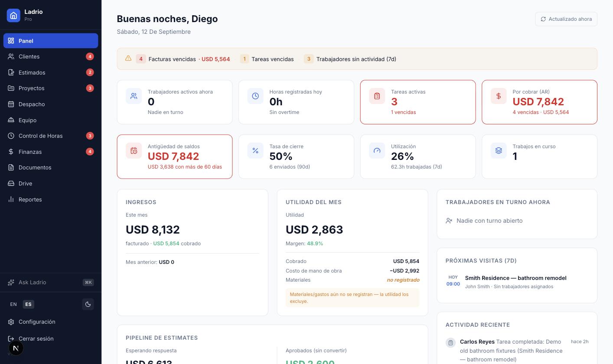
Task: Open Clientes in the sidebar
Action: point(51,56)
